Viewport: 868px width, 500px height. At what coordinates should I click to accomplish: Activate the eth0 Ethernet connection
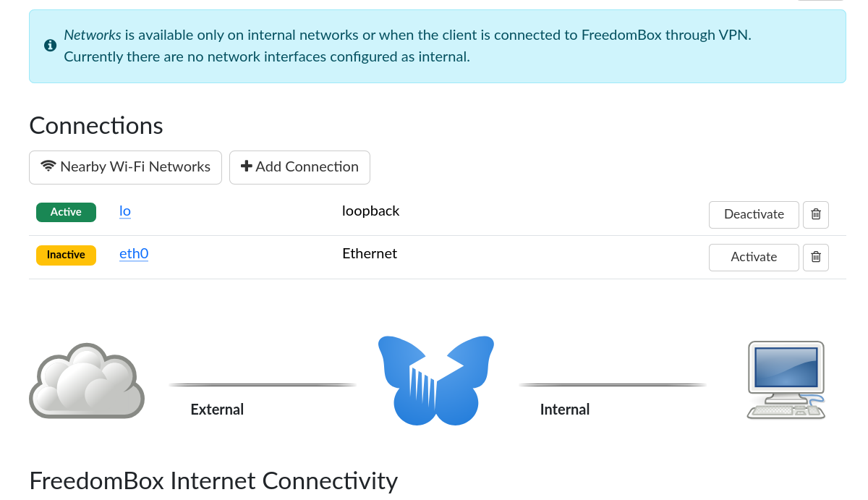tap(754, 257)
